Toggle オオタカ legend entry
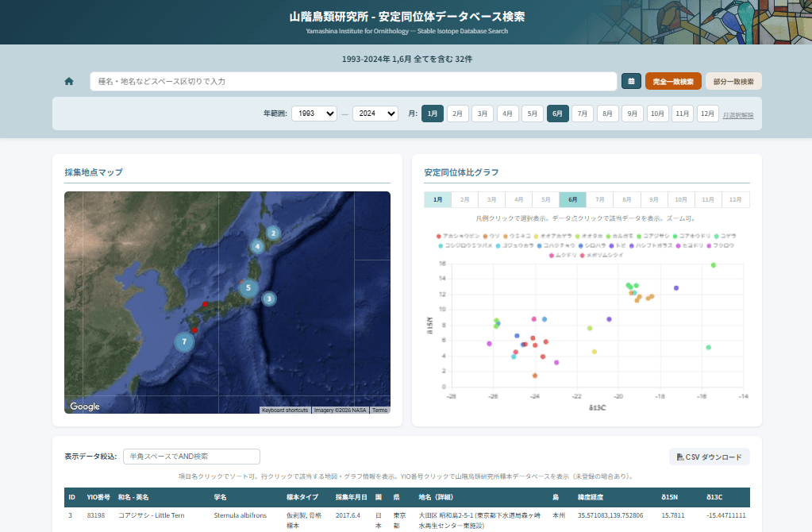812x532 pixels. tap(589, 236)
